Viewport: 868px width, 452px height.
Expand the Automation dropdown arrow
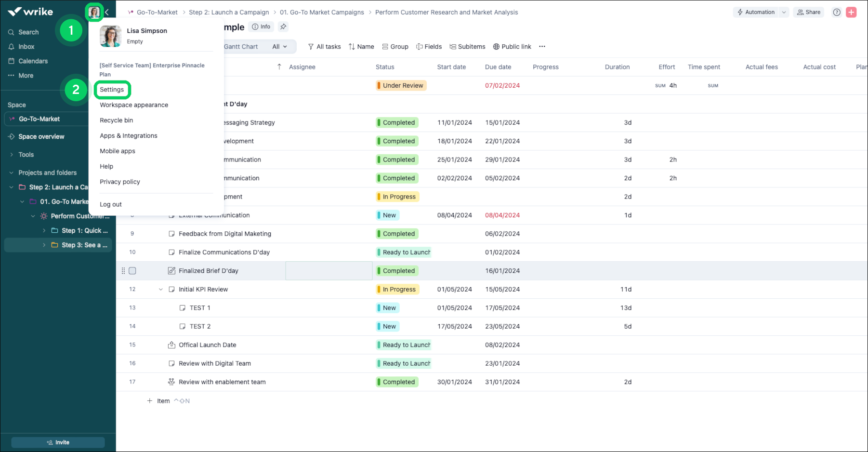click(x=784, y=13)
